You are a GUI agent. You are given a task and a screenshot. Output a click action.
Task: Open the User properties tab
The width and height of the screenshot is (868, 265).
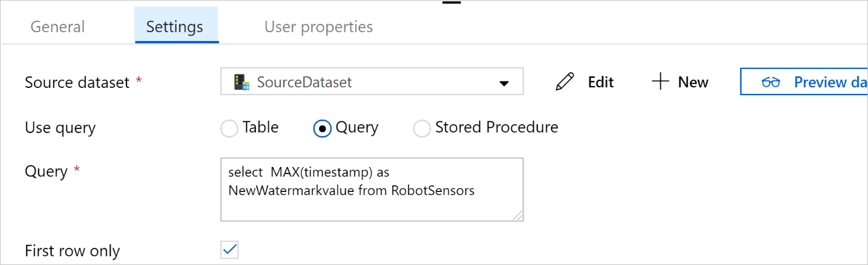point(318,27)
